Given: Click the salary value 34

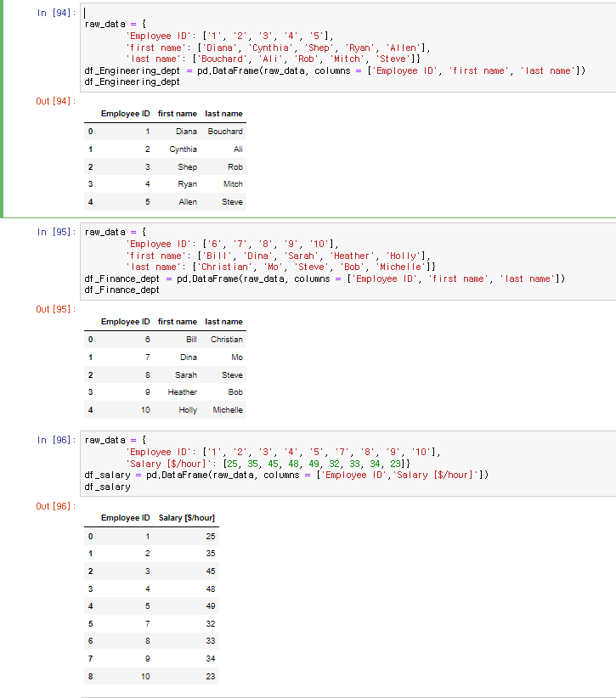Looking at the screenshot, I should (x=211, y=658).
